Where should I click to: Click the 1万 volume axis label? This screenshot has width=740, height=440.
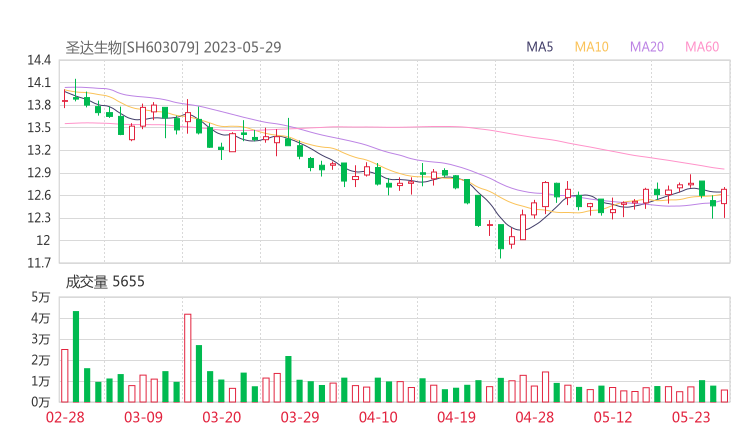tap(41, 381)
